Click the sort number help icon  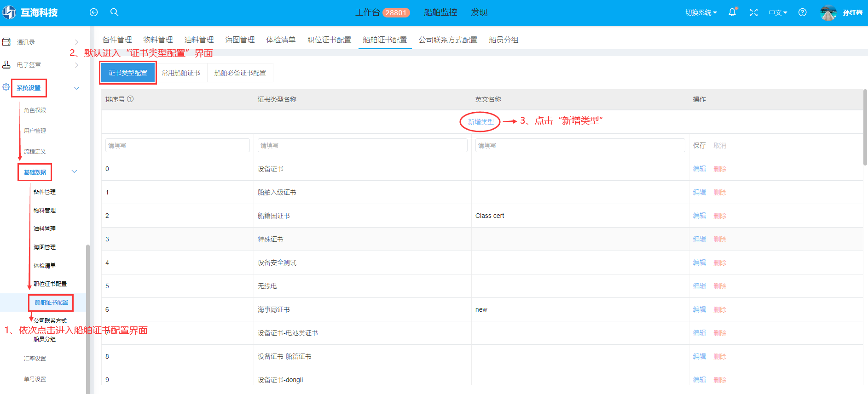130,99
